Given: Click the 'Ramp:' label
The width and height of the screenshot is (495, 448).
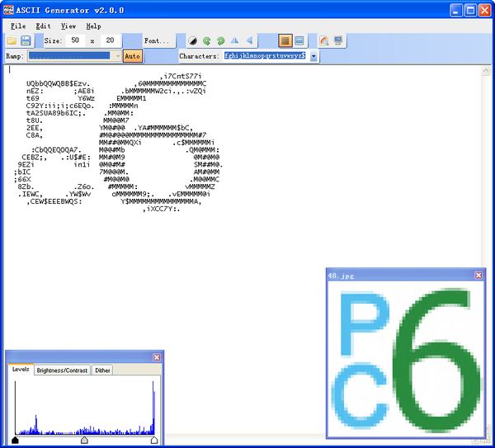Looking at the screenshot, I should coord(15,56).
